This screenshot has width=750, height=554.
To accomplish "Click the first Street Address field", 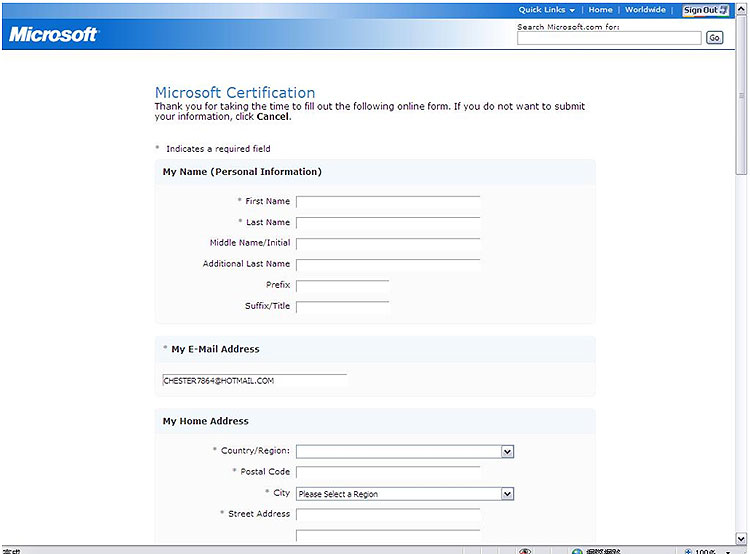I will pos(388,514).
